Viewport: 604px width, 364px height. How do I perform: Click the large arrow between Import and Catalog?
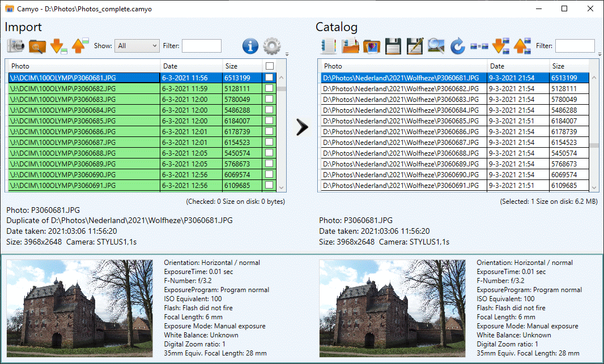pyautogui.click(x=302, y=127)
